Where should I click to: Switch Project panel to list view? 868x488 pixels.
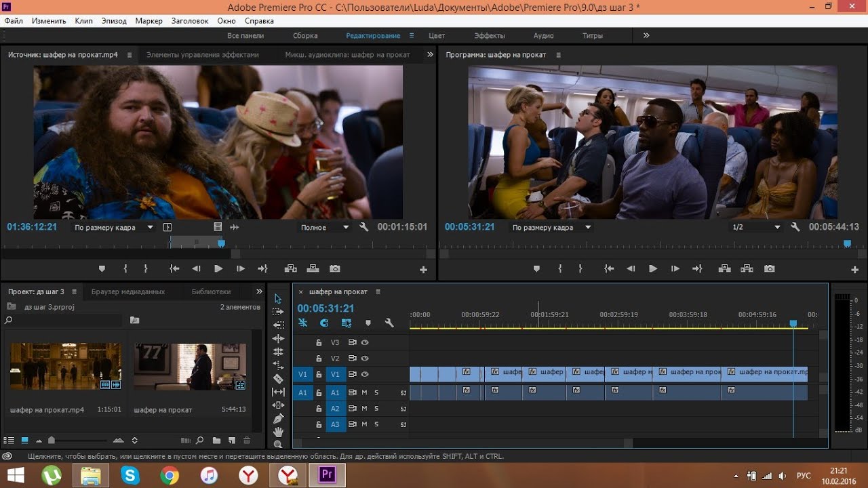9,441
